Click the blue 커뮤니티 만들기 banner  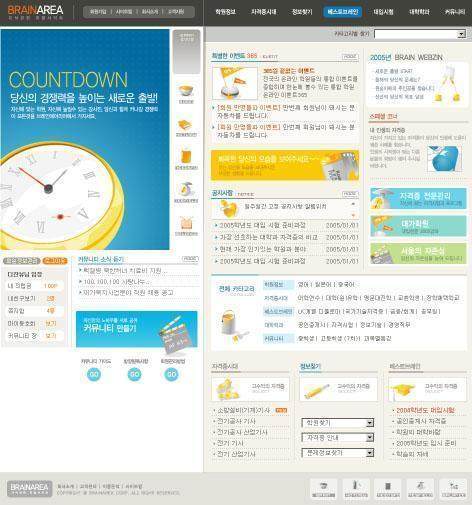137,329
